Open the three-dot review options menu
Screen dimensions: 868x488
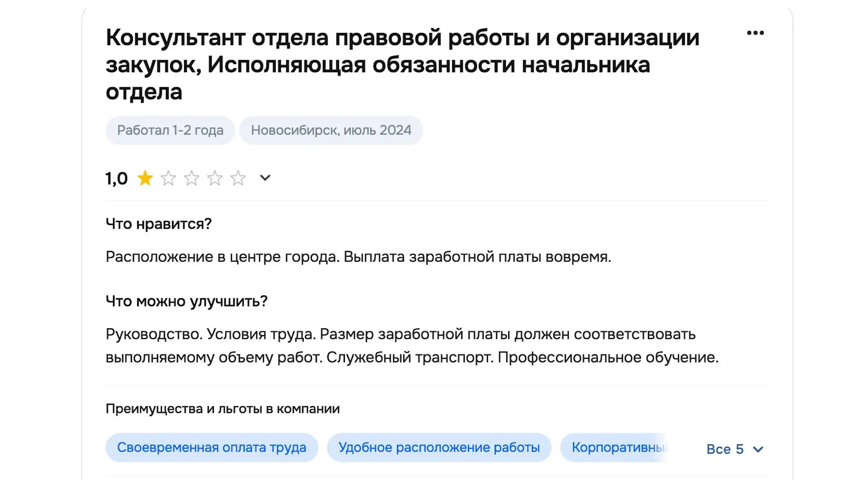pos(755,33)
